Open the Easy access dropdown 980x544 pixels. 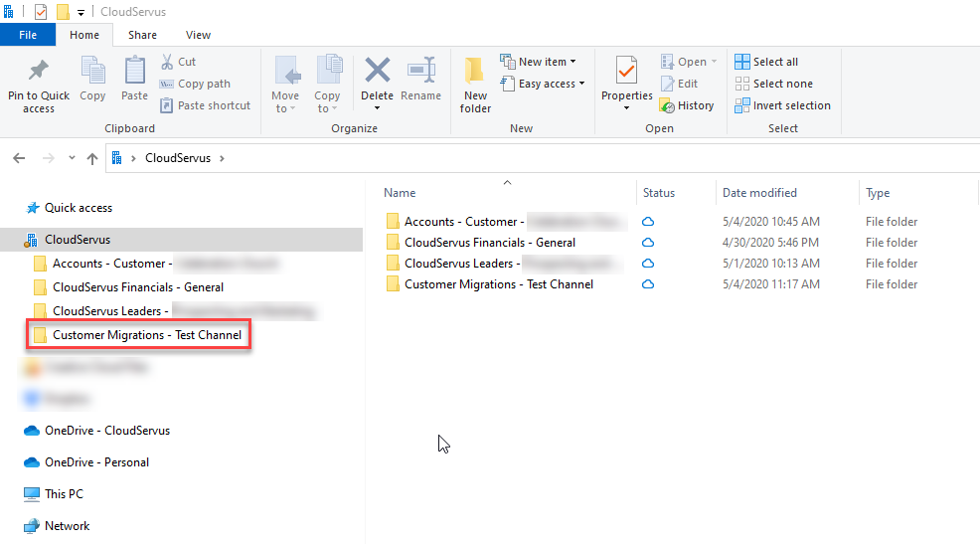(543, 84)
